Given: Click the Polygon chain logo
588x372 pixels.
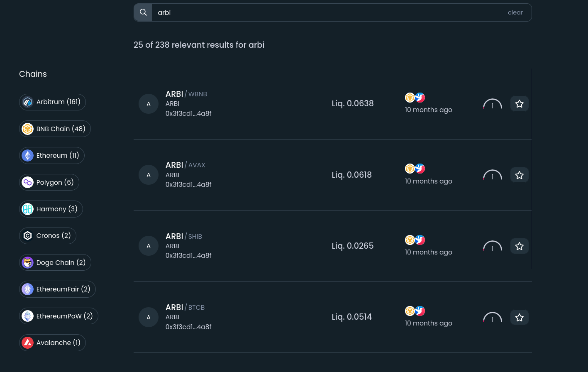Looking at the screenshot, I should (x=28, y=182).
